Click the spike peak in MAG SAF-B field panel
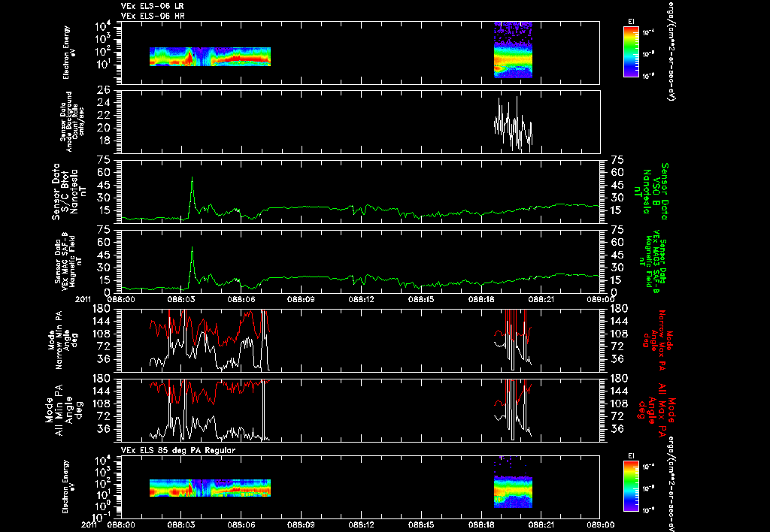 coord(192,248)
